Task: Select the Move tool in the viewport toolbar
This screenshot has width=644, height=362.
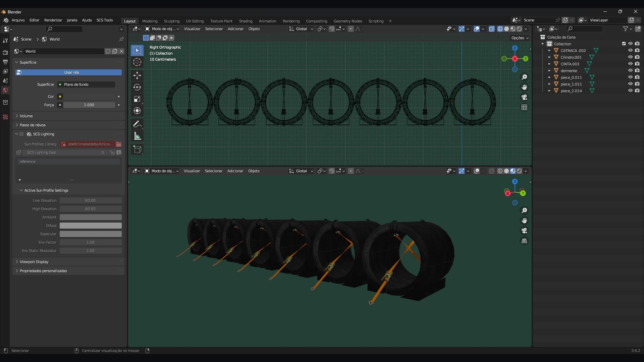Action: (137, 75)
